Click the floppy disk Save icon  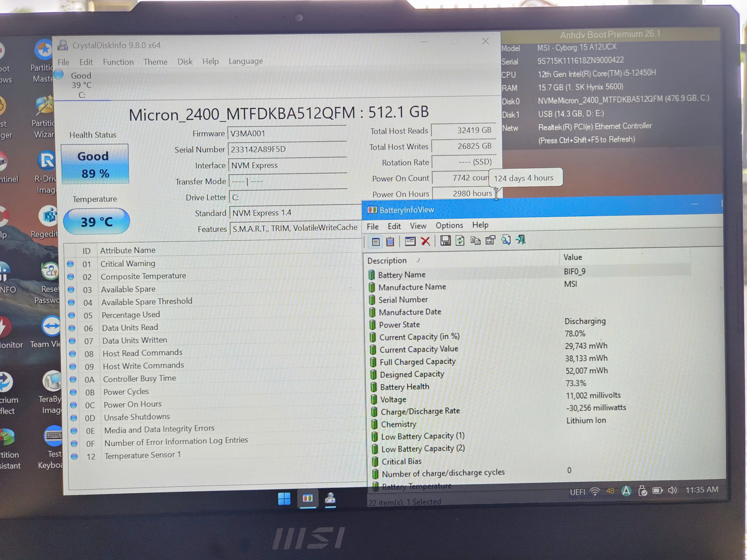445,241
